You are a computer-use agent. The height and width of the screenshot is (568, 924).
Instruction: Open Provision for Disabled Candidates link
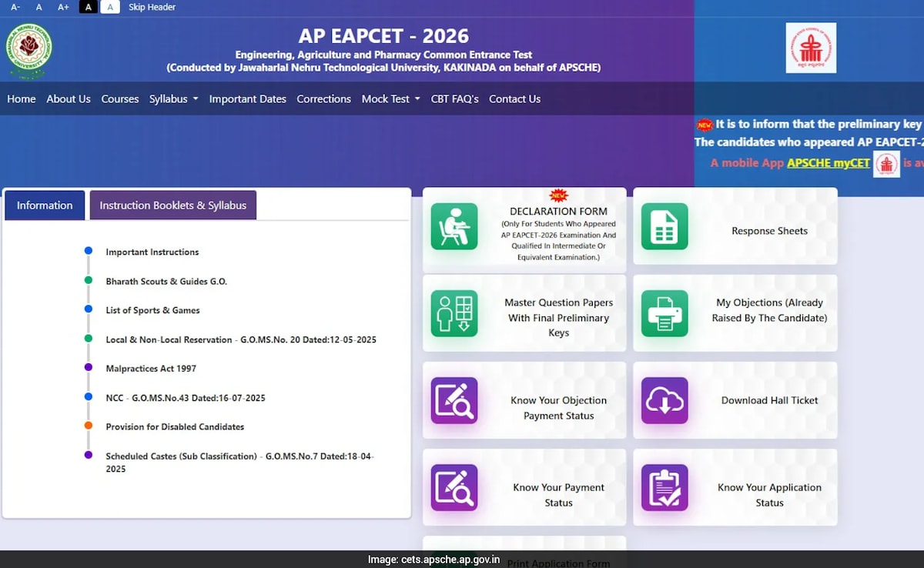(175, 426)
